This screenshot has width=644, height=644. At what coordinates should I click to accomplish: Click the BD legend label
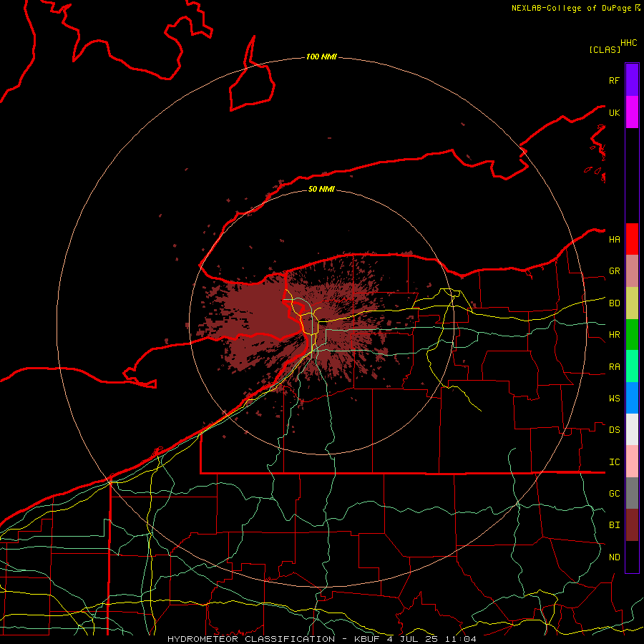point(614,303)
